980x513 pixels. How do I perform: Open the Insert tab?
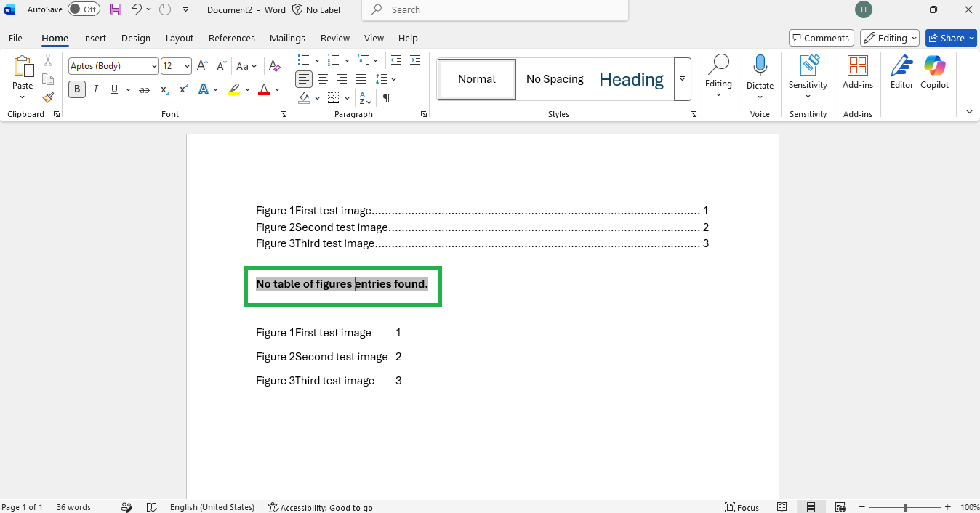pos(95,38)
